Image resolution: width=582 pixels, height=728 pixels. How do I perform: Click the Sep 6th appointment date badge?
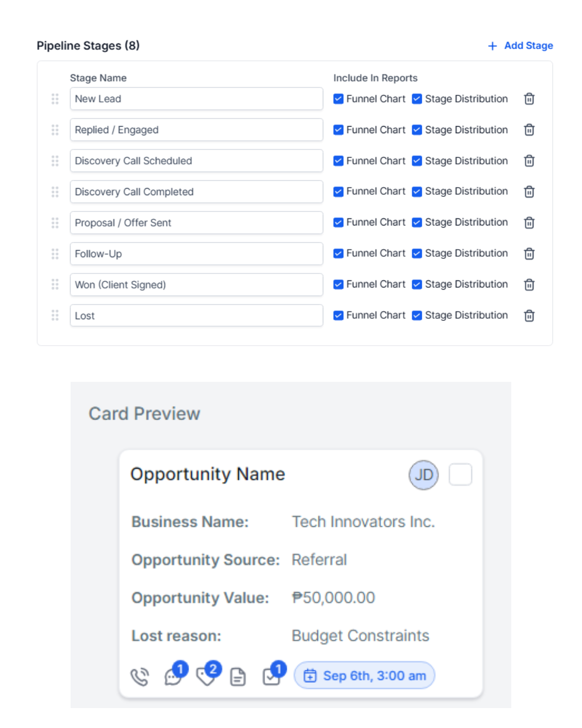point(364,676)
